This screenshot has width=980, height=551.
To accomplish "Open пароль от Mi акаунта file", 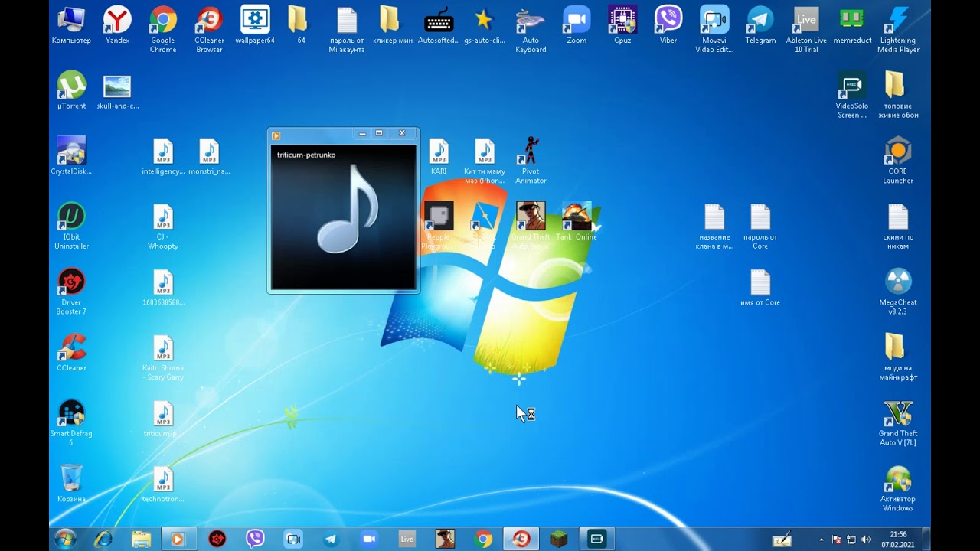I will (347, 30).
